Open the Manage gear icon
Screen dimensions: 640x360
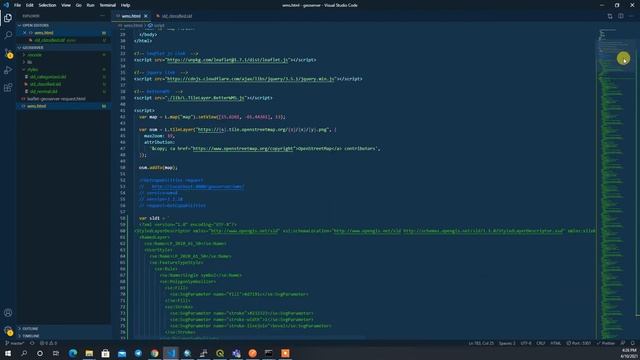coord(8,330)
